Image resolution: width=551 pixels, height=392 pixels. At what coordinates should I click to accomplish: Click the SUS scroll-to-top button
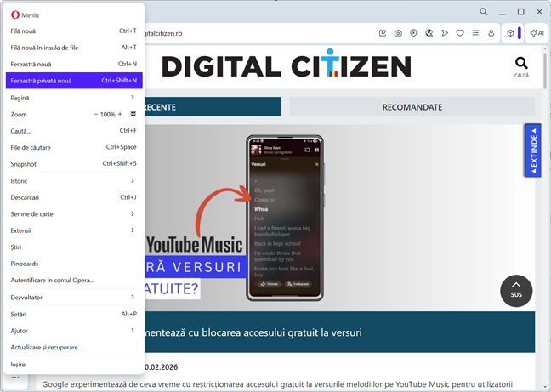(x=516, y=291)
